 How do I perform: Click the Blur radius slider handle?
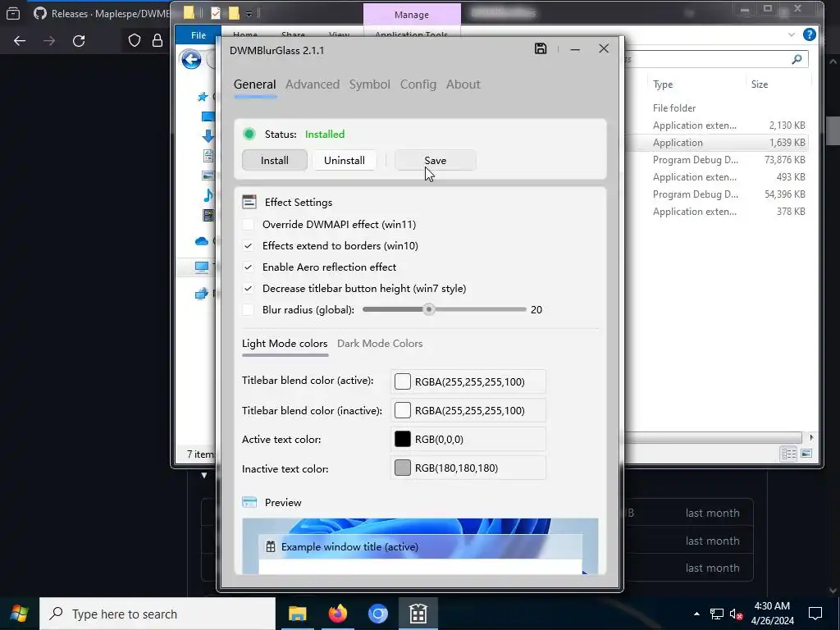pyautogui.click(x=428, y=309)
